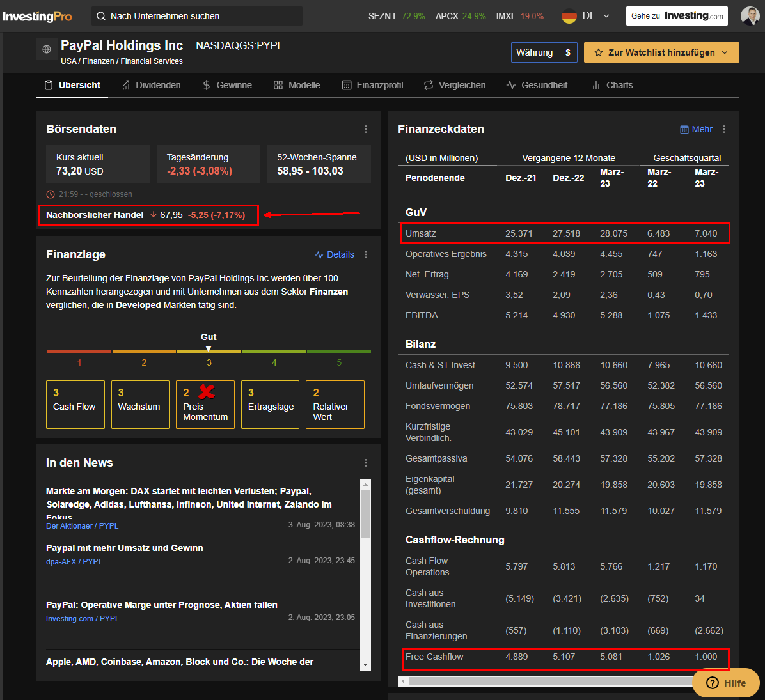Screen dimensions: 765x700
Task: Click the InvestingPro logo
Action: coord(38,17)
